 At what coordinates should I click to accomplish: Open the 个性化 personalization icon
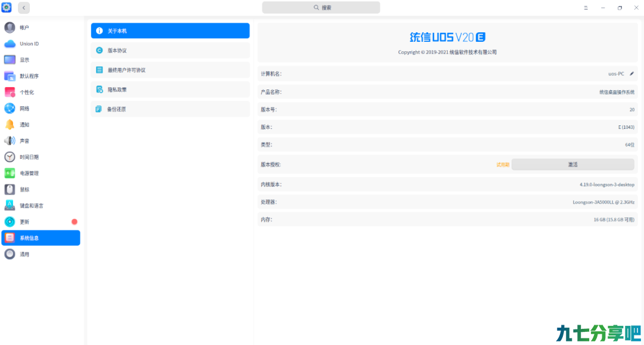click(10, 92)
